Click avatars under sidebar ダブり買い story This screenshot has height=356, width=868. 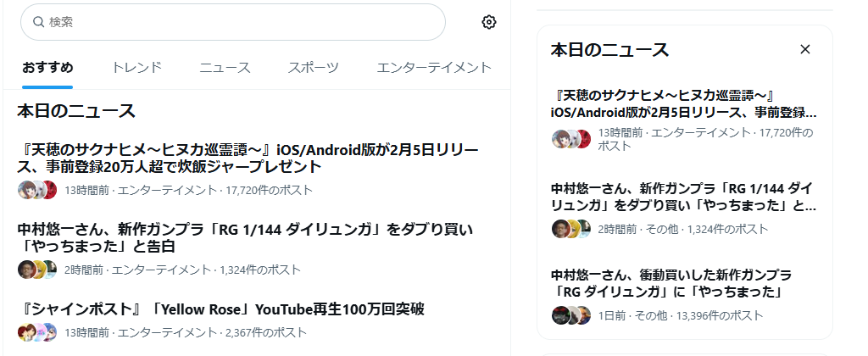571,229
